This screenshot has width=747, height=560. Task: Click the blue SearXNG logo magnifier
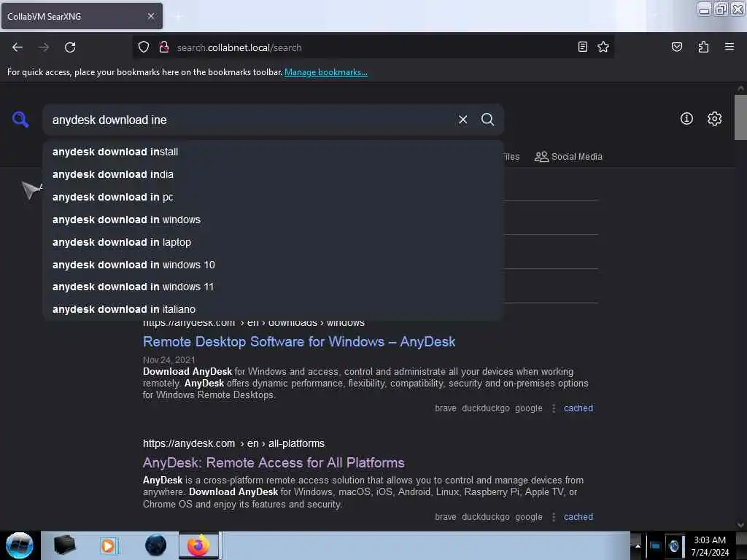(x=20, y=119)
